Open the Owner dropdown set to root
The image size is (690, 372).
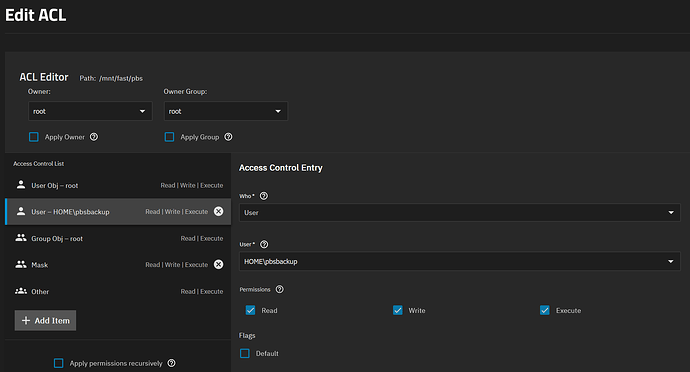[90, 111]
